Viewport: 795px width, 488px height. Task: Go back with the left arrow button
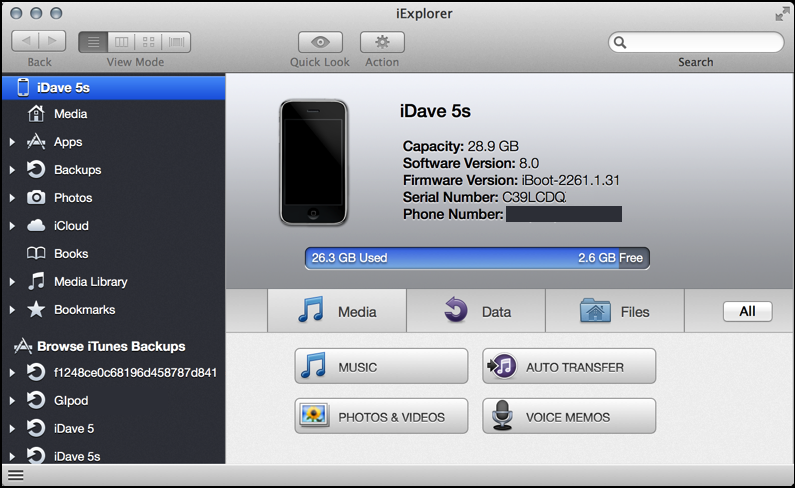click(x=25, y=42)
